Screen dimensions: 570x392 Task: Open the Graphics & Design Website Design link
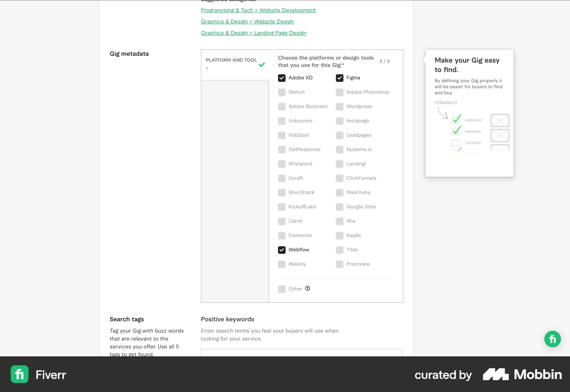tap(247, 21)
